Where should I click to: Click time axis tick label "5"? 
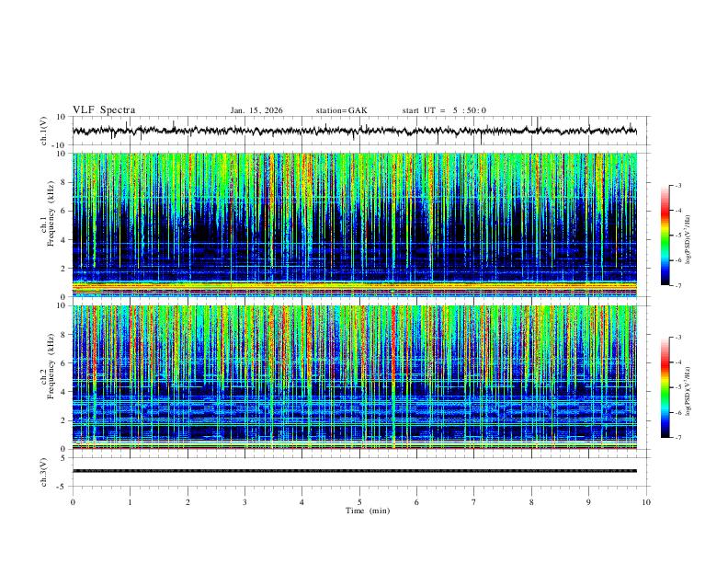pyautogui.click(x=359, y=502)
